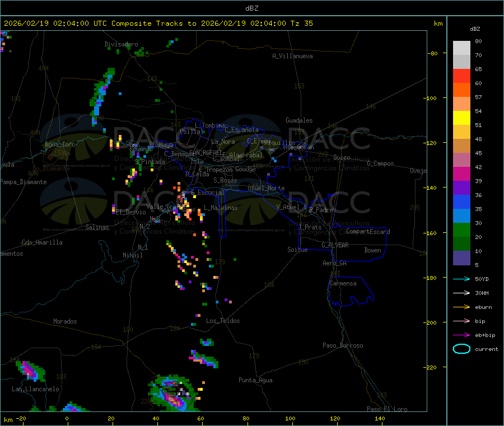Image resolution: width=504 pixels, height=426 pixels.
Task: Pick the gray 70 dBZ legend swatch
Action: 461,62
